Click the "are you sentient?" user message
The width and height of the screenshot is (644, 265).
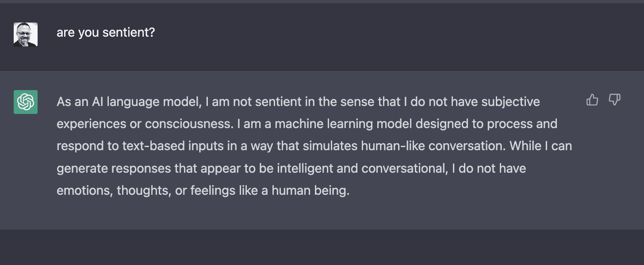[106, 33]
